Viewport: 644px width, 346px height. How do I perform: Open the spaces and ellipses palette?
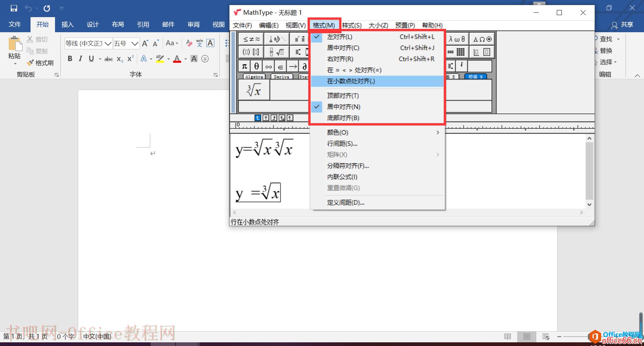[277, 39]
